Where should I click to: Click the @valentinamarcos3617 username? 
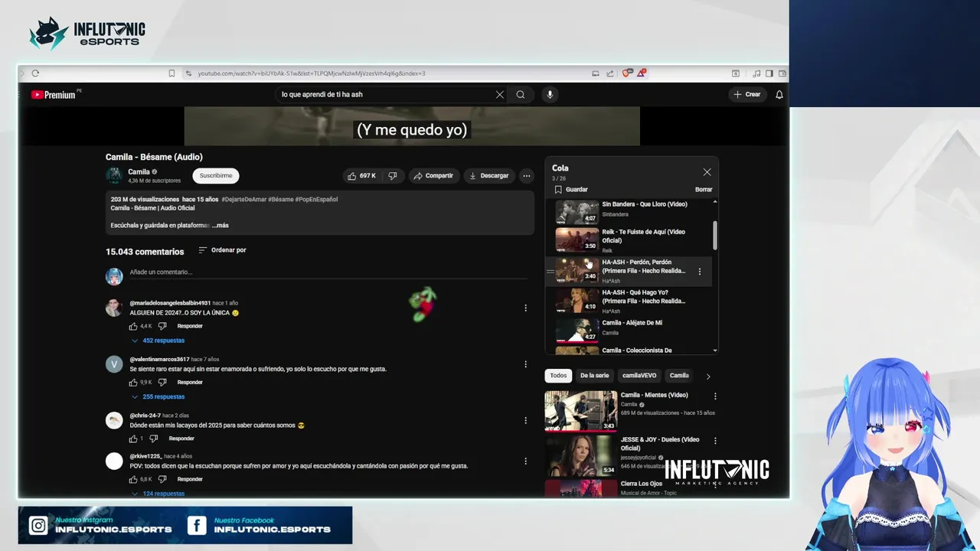[159, 359]
